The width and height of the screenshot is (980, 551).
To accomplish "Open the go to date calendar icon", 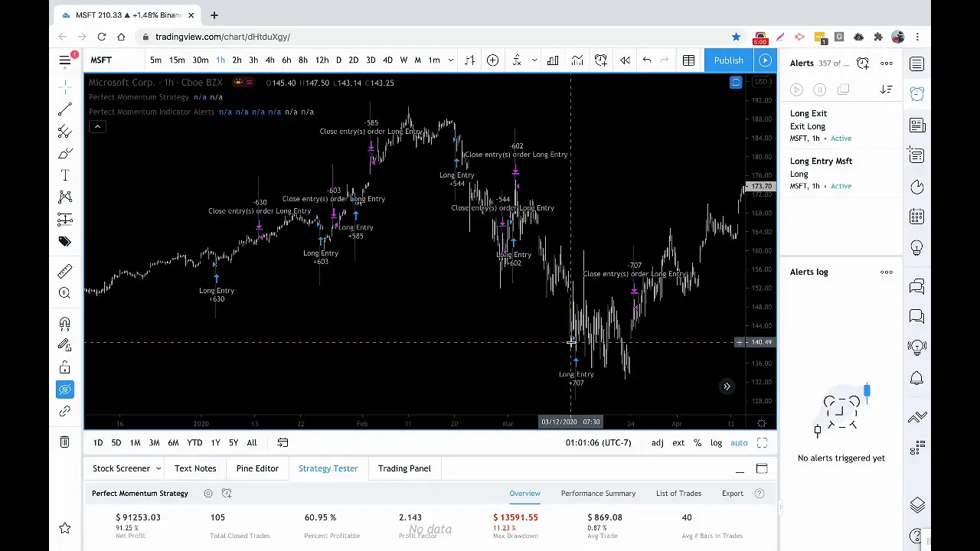I will (x=283, y=442).
